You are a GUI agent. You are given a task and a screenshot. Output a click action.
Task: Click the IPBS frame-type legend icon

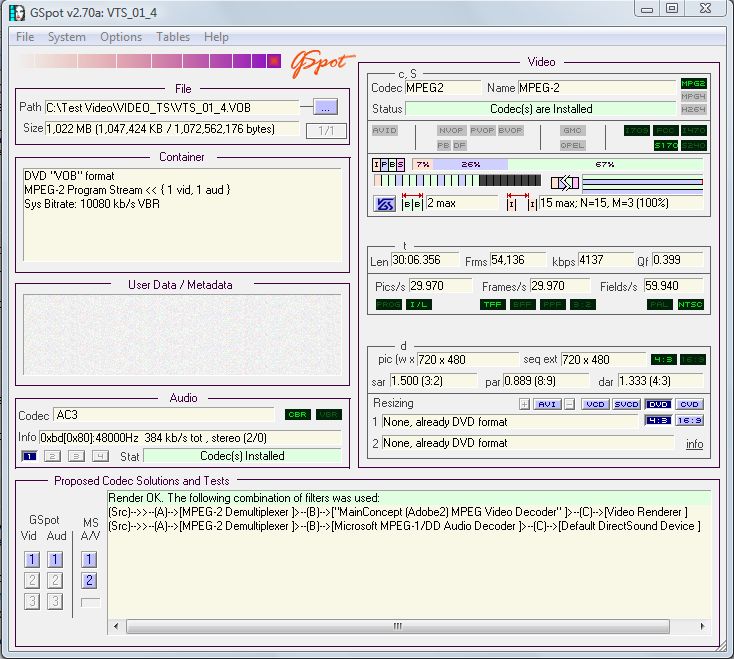coord(389,165)
